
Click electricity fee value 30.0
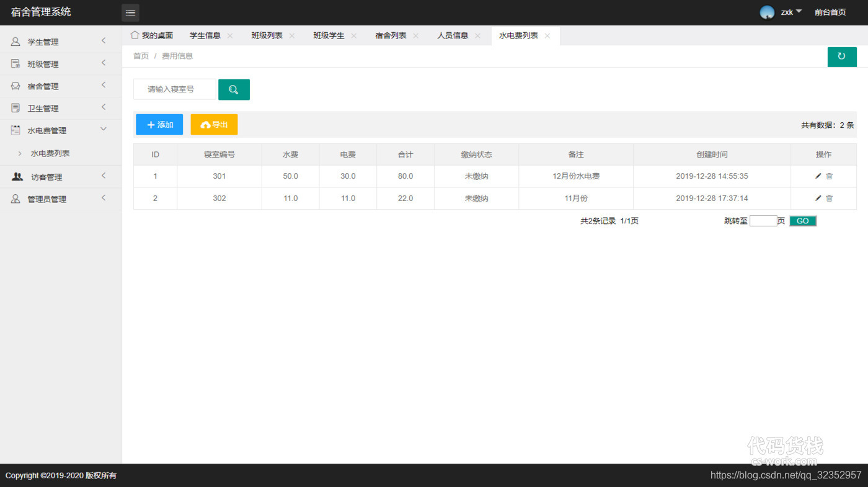pos(348,176)
